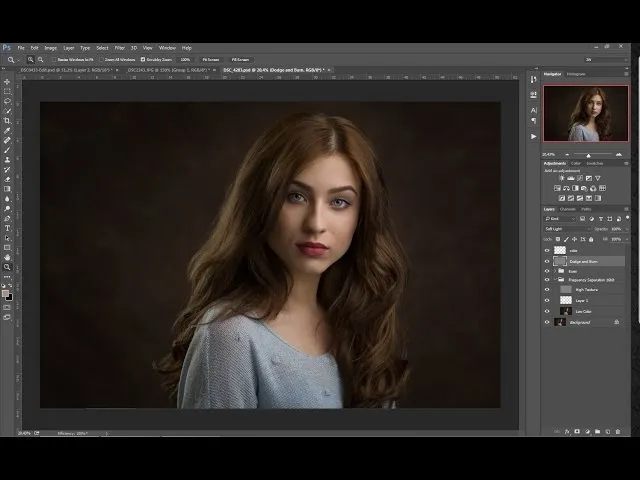640x480 pixels.
Task: Select the Gradient tool
Action: 7,189
